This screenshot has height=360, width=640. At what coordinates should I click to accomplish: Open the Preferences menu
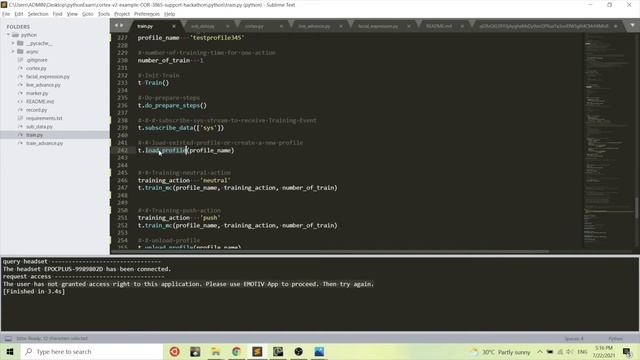pos(147,14)
